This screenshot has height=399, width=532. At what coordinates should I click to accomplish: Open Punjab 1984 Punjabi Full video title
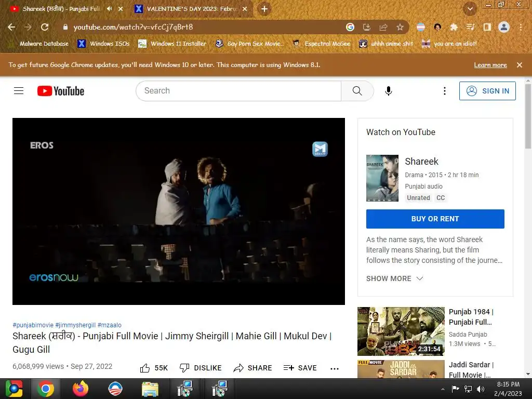(x=471, y=317)
